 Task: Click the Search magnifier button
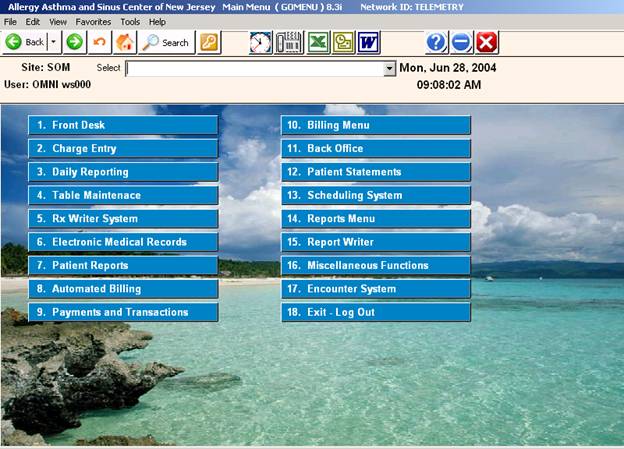(166, 42)
